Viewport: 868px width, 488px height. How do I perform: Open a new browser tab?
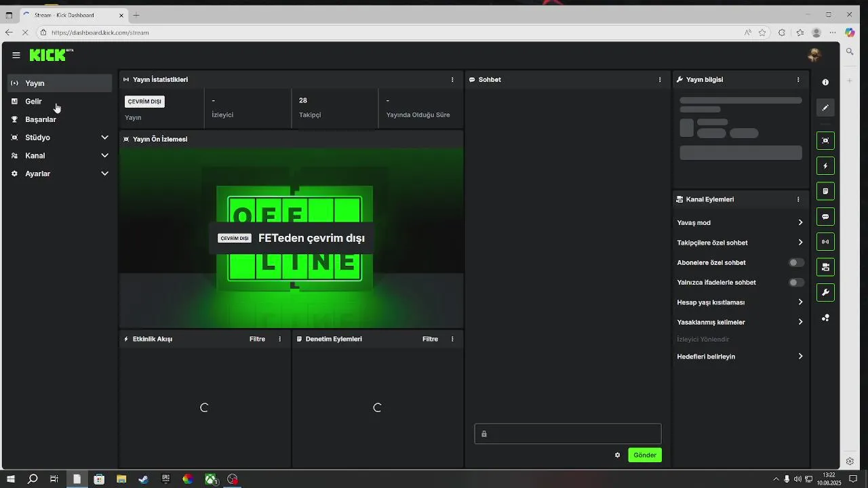pyautogui.click(x=136, y=15)
